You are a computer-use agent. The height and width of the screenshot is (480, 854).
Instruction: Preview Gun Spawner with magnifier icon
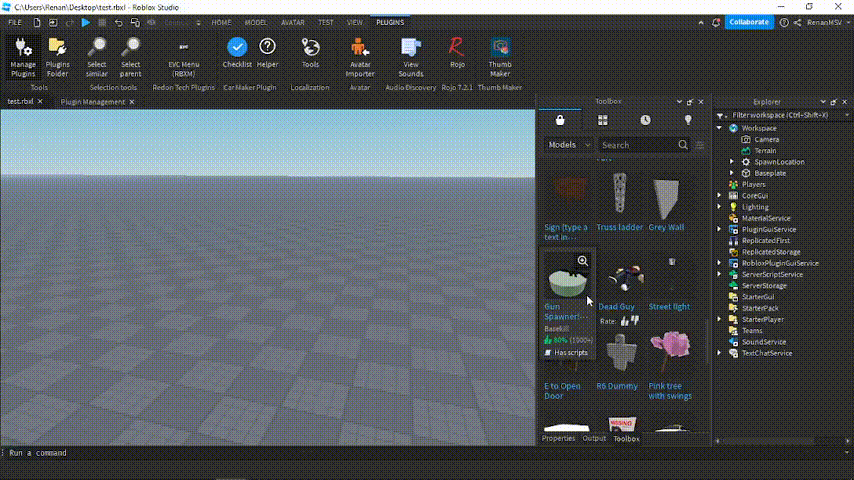click(583, 261)
